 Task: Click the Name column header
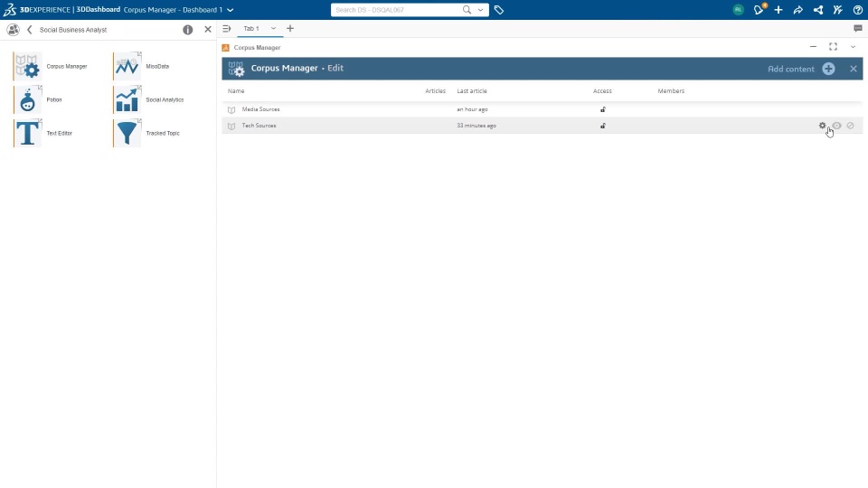(x=236, y=90)
